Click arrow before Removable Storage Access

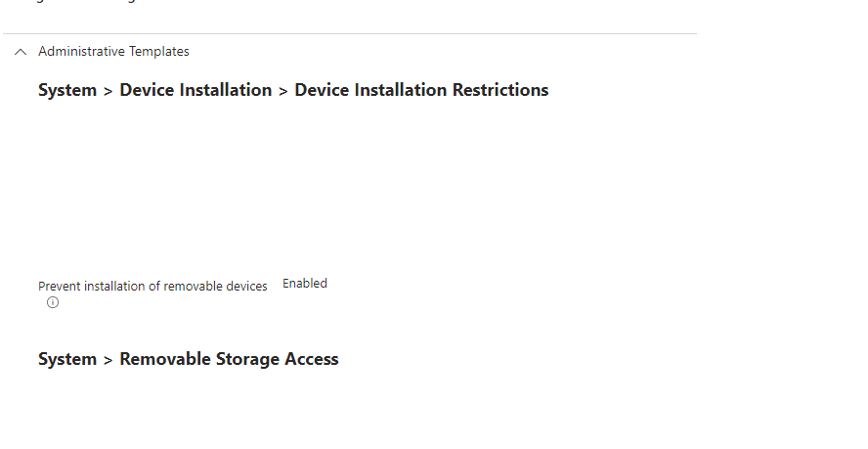(108, 360)
